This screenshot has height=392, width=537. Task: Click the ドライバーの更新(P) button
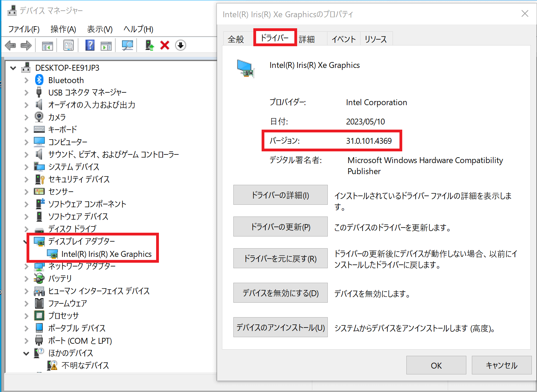pyautogui.click(x=281, y=227)
